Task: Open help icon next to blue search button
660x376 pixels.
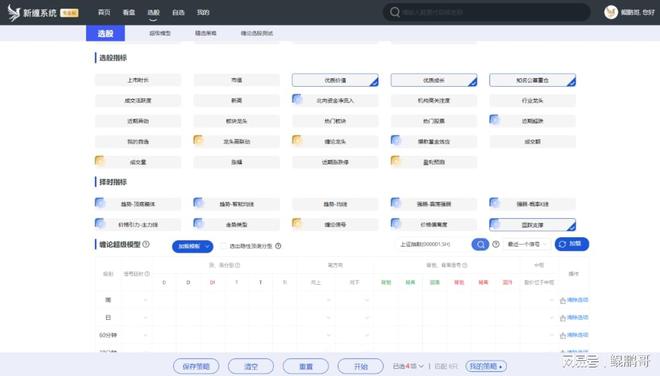Action: (x=496, y=244)
